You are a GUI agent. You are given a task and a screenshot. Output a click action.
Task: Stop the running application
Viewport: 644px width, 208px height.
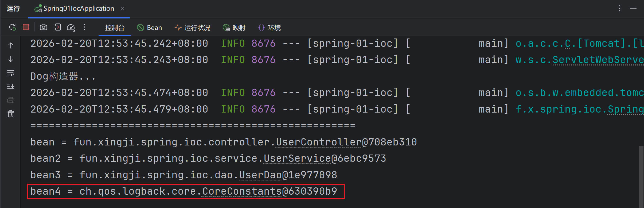26,27
